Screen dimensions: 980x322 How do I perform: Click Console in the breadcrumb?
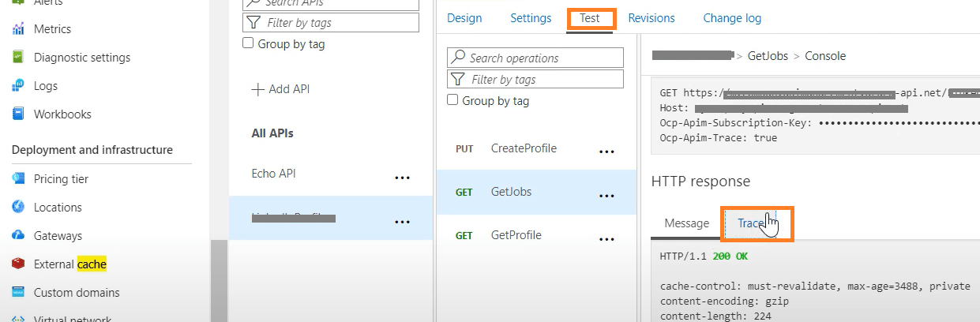pyautogui.click(x=825, y=56)
